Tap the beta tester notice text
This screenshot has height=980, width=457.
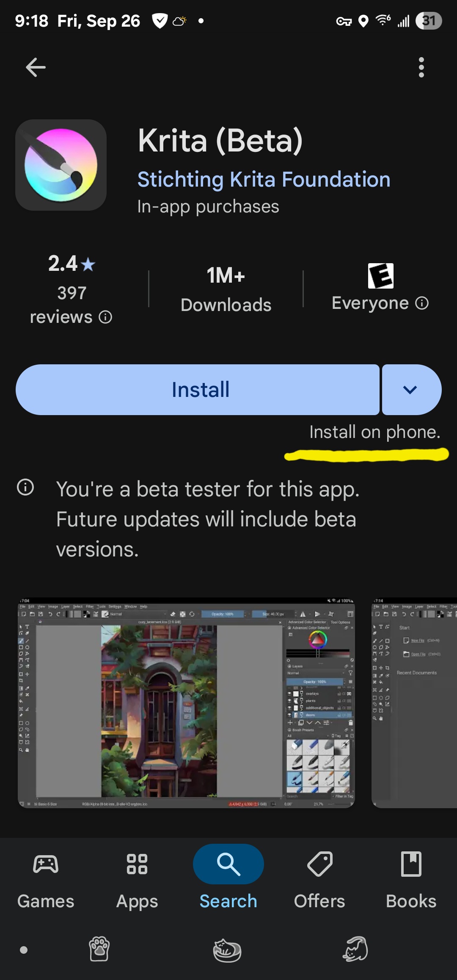(208, 519)
